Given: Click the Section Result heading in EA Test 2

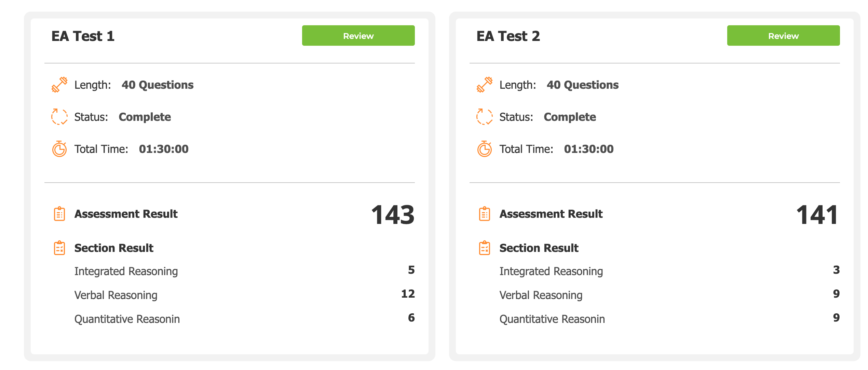Looking at the screenshot, I should [539, 248].
